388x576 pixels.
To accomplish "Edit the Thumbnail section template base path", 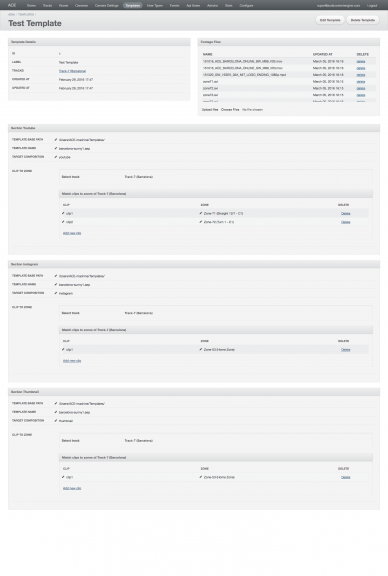I will pos(56,403).
